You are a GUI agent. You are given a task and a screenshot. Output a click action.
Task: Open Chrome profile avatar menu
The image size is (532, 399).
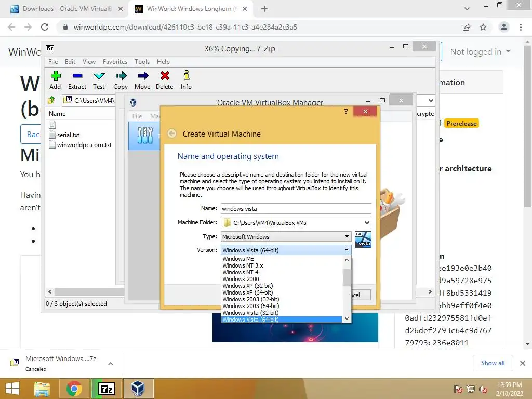[504, 27]
